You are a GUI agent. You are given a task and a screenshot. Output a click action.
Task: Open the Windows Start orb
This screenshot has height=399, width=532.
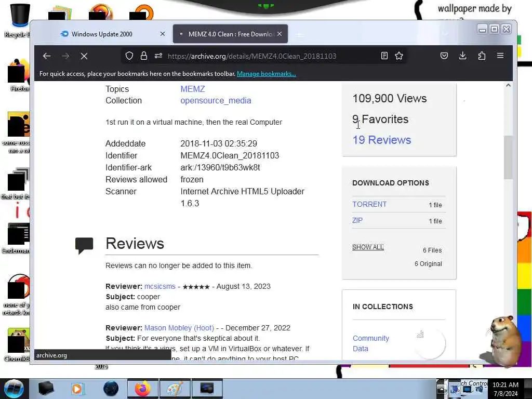pyautogui.click(x=14, y=389)
